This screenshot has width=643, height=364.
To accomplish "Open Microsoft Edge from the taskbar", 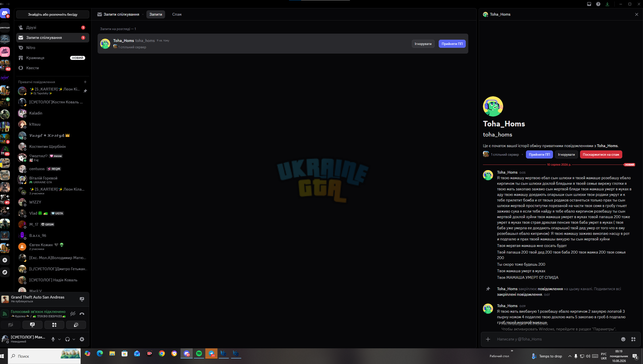I will 100,354.
